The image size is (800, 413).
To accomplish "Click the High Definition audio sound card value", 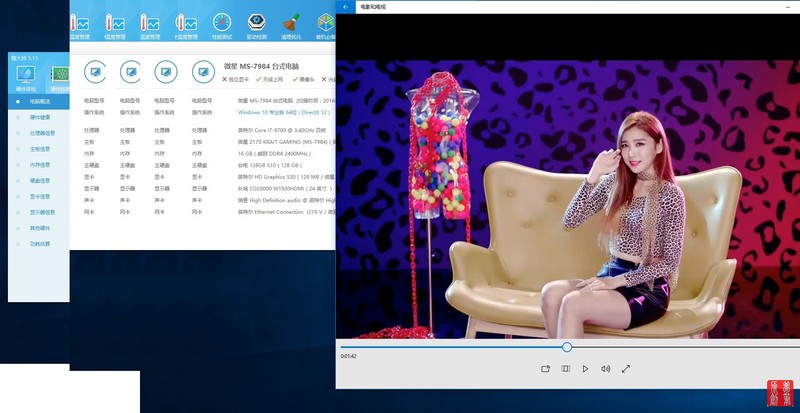I will [x=286, y=201].
